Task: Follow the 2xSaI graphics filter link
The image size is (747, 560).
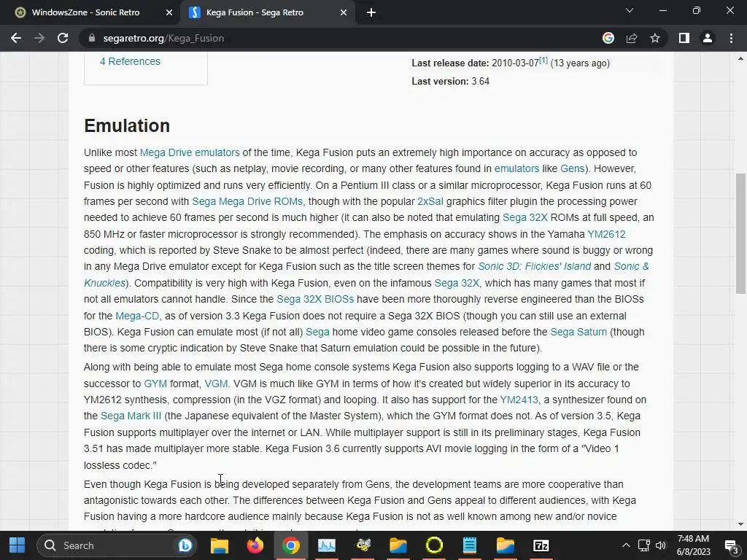Action: [x=430, y=201]
